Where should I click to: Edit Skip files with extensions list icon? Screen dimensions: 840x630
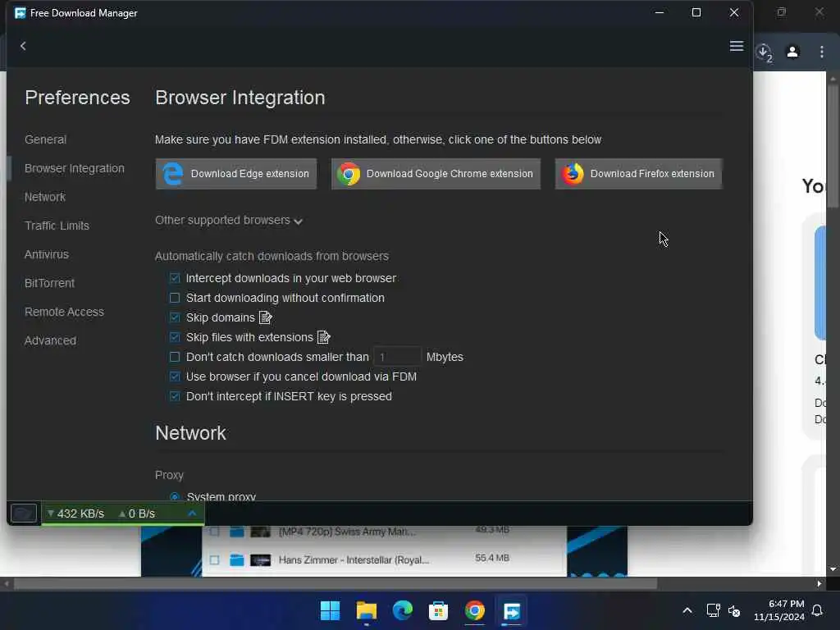323,337
